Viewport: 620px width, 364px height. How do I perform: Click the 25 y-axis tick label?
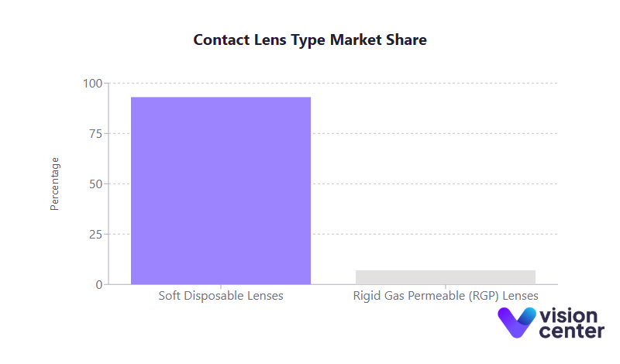tap(96, 235)
